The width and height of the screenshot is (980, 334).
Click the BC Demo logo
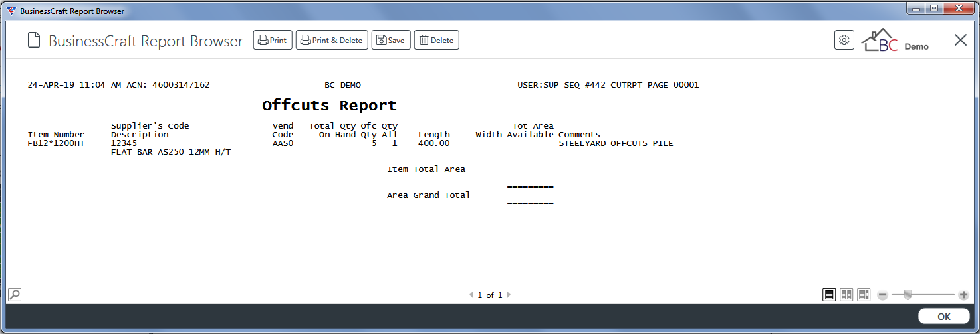coord(895,40)
